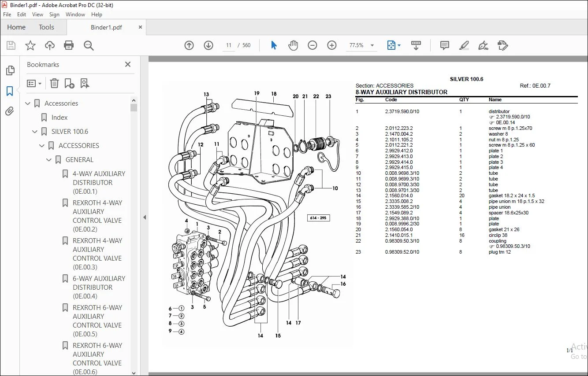Upload file to cloud icon

click(50, 45)
